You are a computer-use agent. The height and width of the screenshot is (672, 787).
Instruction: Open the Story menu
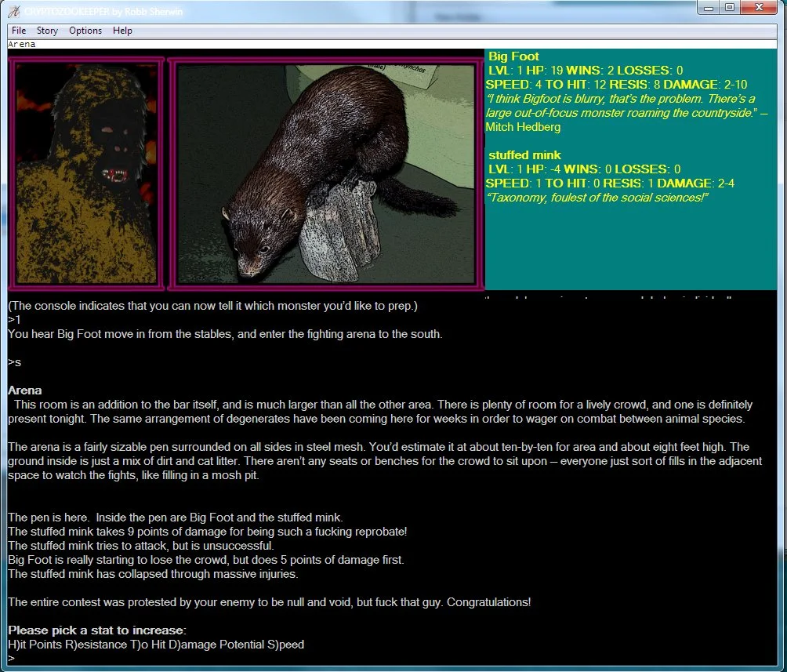pyautogui.click(x=47, y=31)
